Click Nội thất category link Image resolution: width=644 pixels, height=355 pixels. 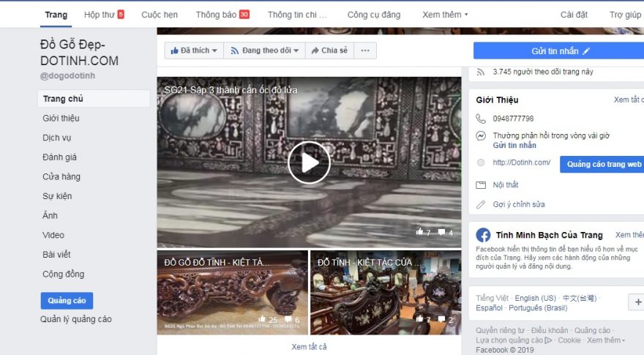pos(506,185)
